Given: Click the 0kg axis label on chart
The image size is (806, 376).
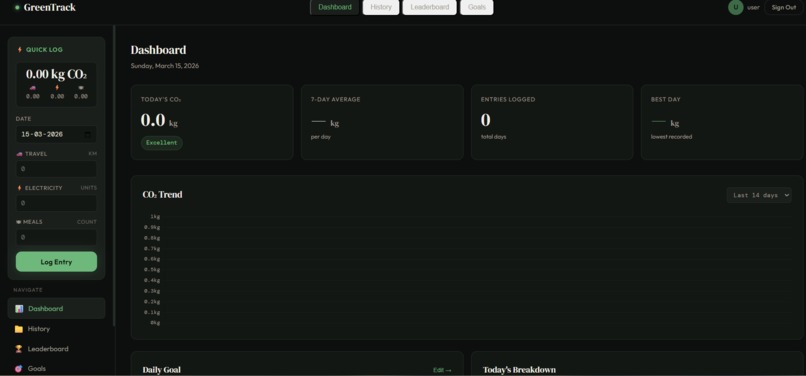Looking at the screenshot, I should pos(155,323).
